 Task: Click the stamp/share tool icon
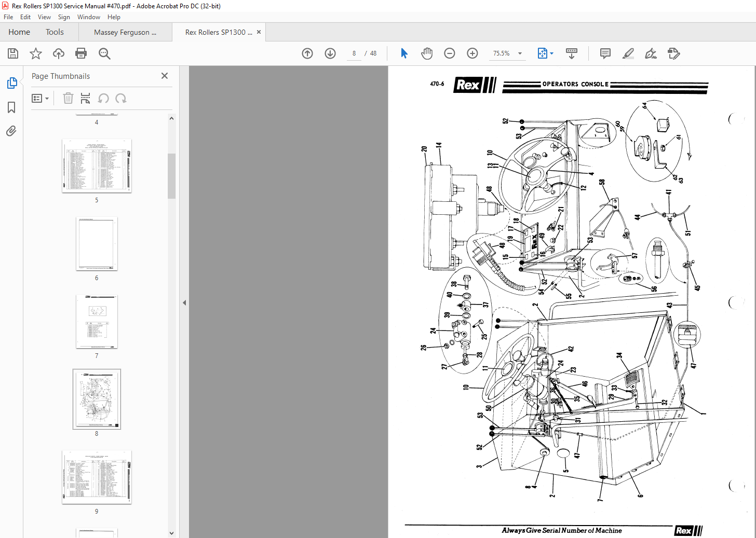coord(673,53)
